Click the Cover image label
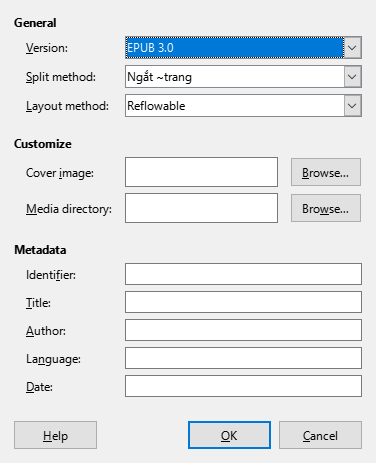Viewport: 376px width, 463px height. coord(60,173)
